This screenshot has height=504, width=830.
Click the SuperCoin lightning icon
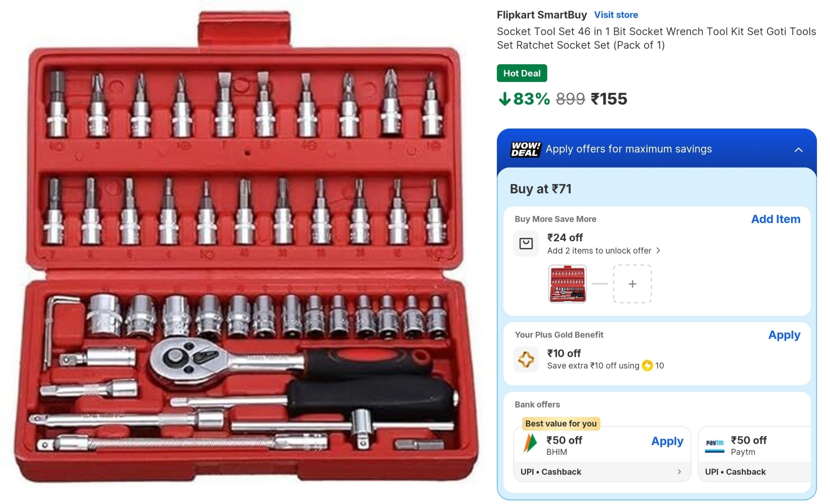click(x=647, y=366)
